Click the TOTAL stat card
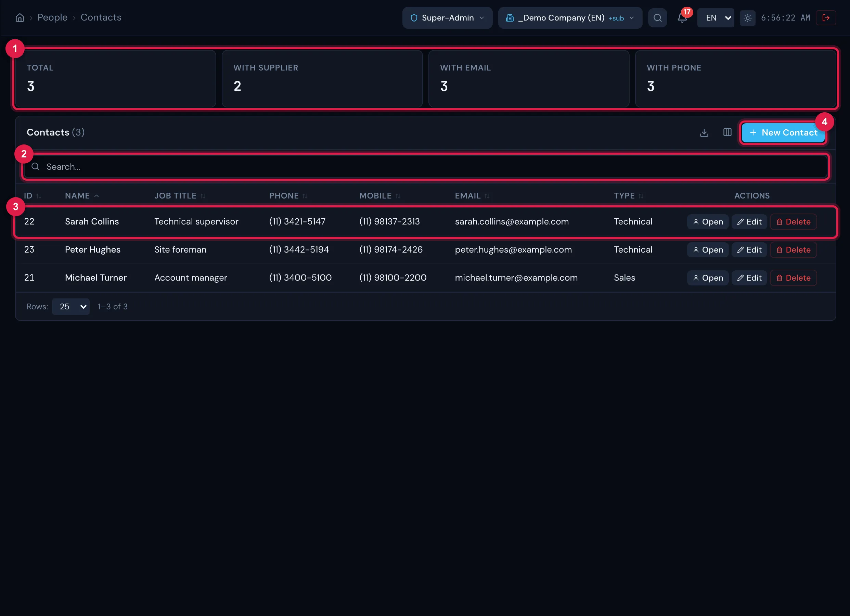This screenshot has height=616, width=850. coord(115,79)
